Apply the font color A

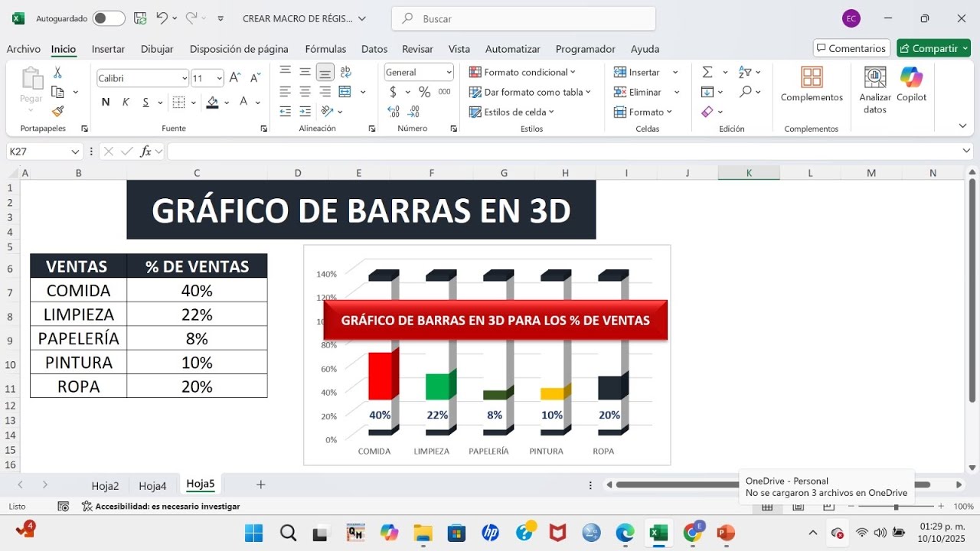point(243,102)
